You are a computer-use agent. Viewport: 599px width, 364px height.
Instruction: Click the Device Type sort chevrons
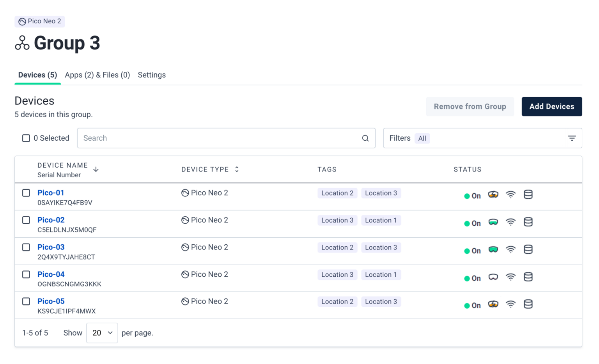[x=237, y=169]
